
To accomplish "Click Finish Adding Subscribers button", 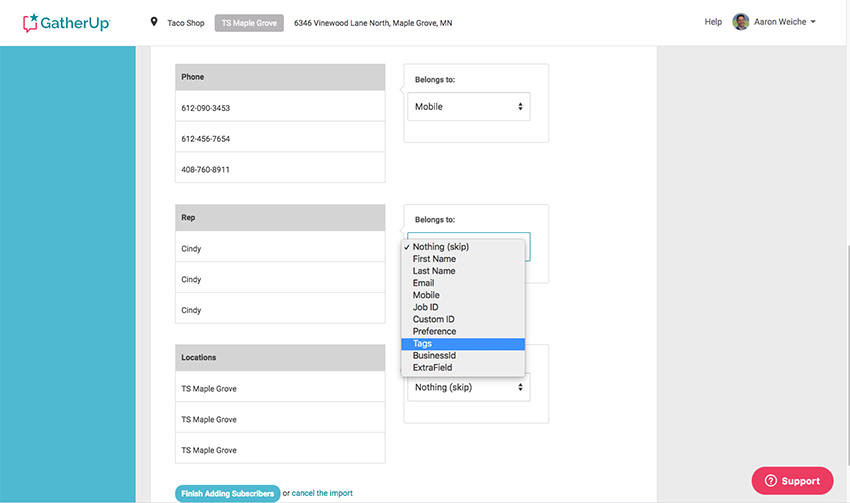I will pyautogui.click(x=228, y=493).
